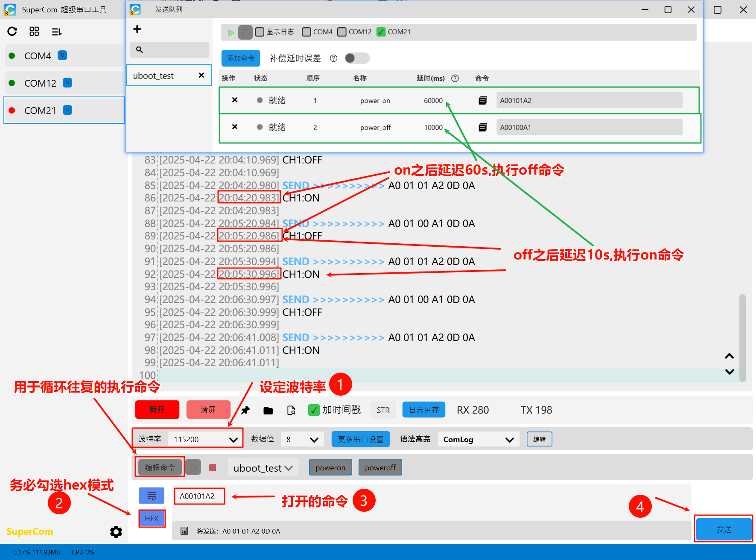This screenshot has width=756, height=560.
Task: Click the syntax highlight edit button
Action: coord(540,439)
